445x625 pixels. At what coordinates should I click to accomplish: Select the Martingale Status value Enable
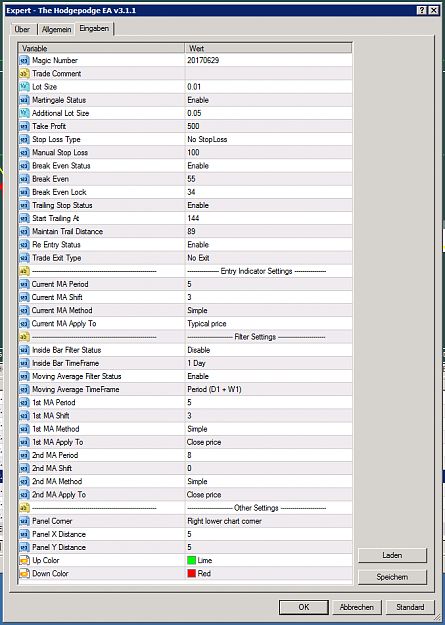[x=198, y=100]
